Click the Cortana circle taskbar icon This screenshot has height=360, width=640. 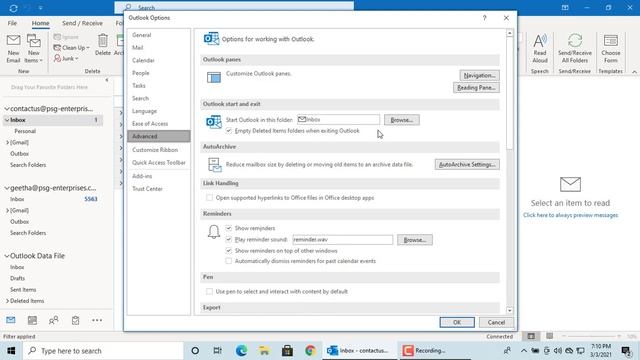click(195, 351)
